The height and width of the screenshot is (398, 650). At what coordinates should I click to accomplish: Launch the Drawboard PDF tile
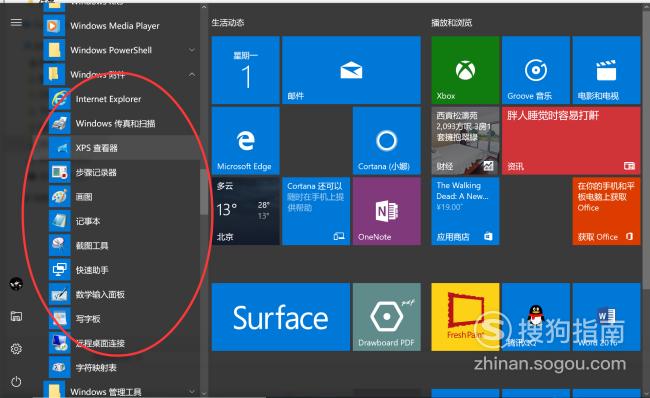[x=386, y=317]
